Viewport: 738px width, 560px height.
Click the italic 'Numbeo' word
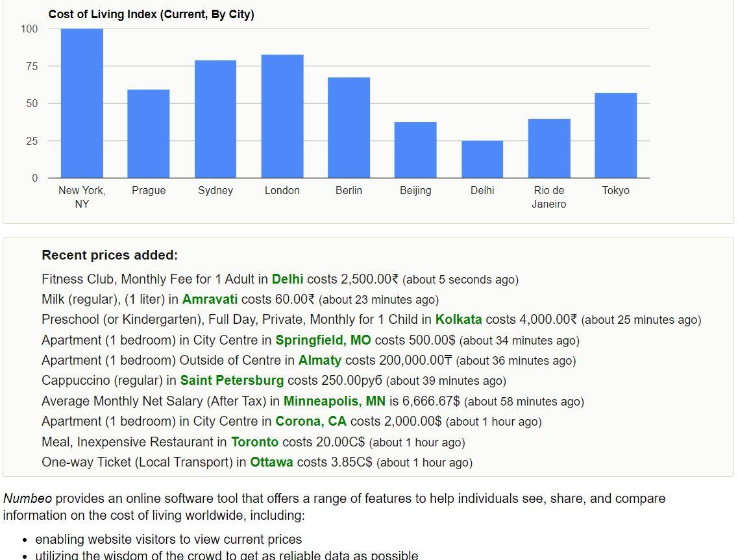coord(27,498)
